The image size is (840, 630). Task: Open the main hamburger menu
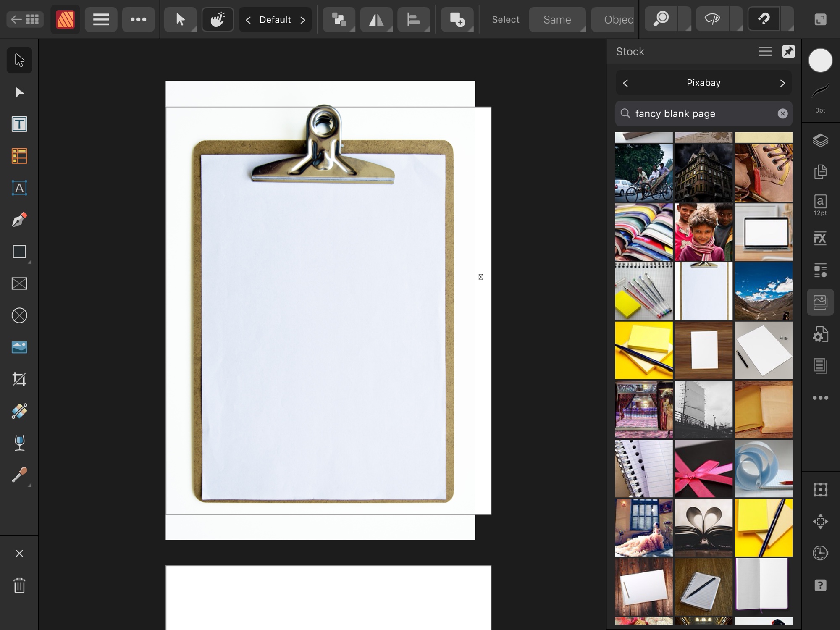(101, 19)
